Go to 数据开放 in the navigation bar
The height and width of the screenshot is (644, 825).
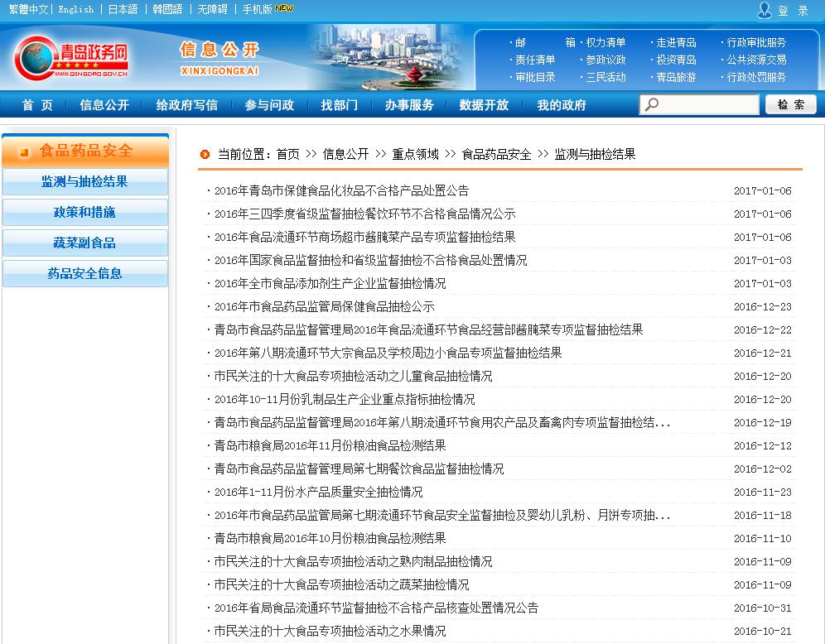(484, 105)
